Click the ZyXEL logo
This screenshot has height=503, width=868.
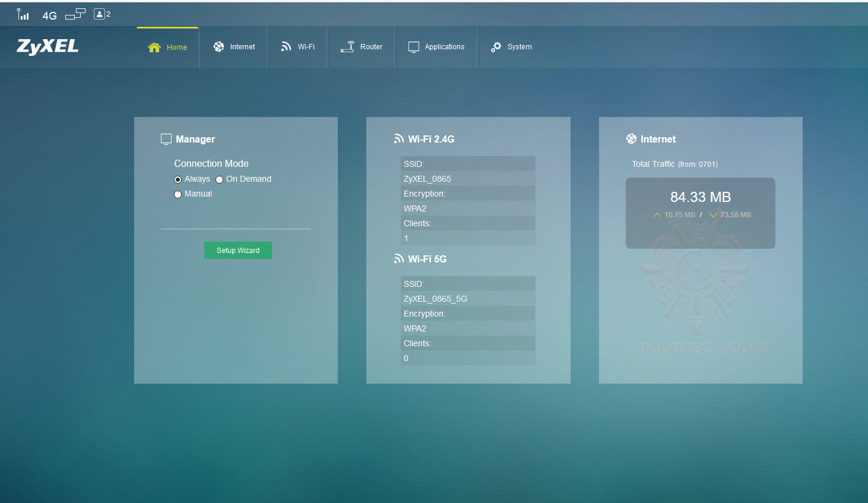(x=47, y=46)
